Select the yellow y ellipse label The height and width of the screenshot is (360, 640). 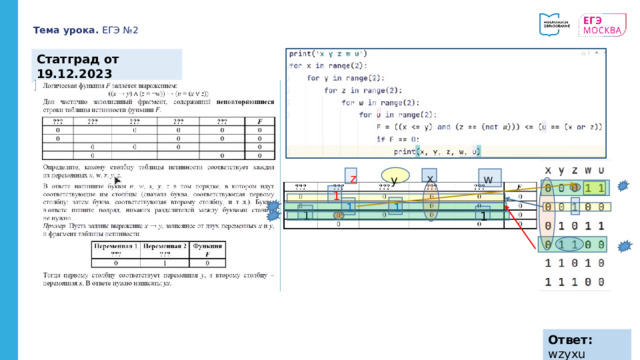tap(395, 176)
